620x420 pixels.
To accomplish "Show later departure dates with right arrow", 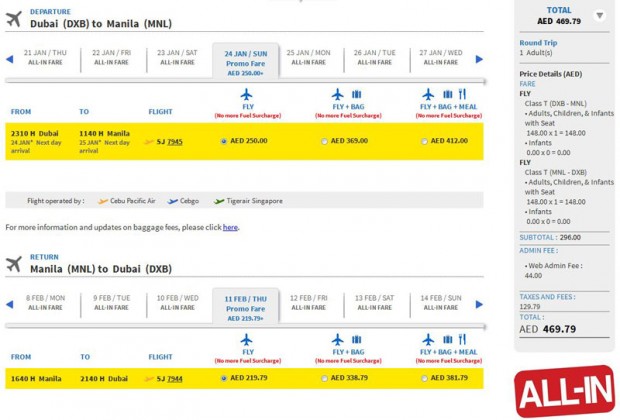I will pos(479,59).
